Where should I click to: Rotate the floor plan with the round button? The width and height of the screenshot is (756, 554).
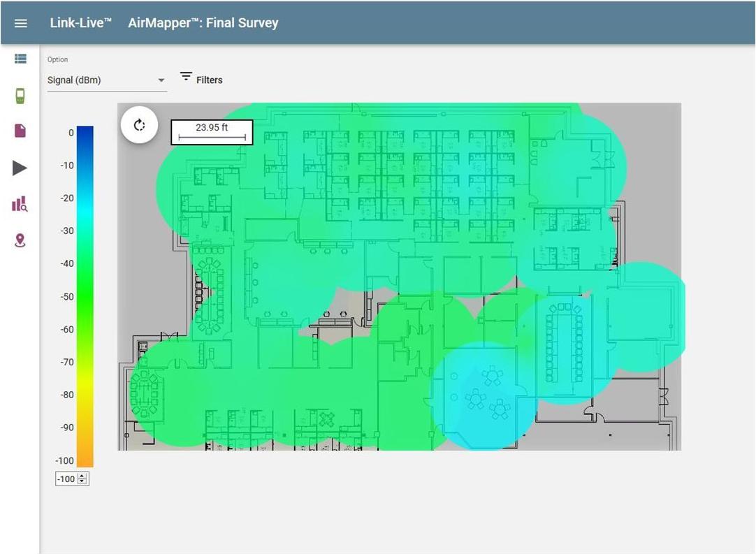coord(138,126)
